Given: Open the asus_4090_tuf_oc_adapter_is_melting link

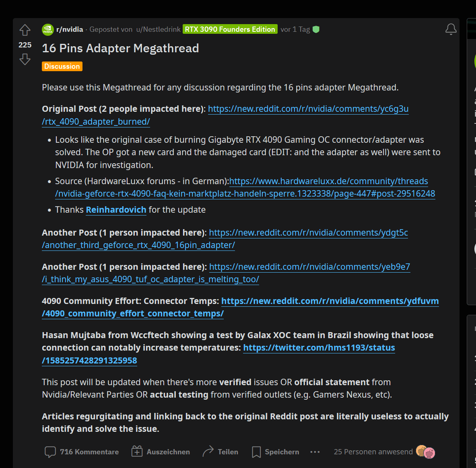Looking at the screenshot, I should [x=226, y=273].
